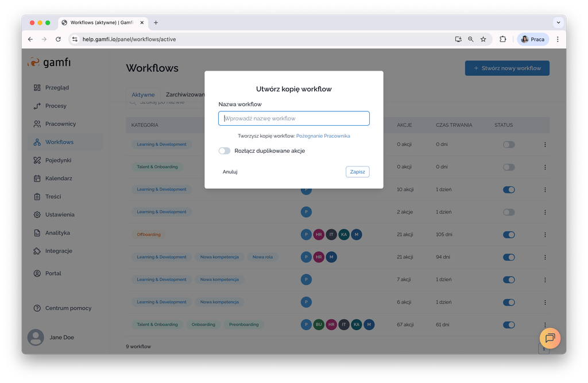Click the Pojedynki sidebar icon
Viewport: 588px width, 383px height.
(x=37, y=160)
